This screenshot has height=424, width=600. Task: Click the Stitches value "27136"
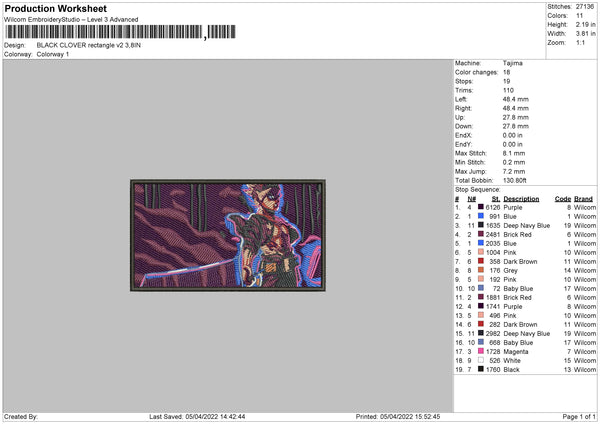[585, 7]
